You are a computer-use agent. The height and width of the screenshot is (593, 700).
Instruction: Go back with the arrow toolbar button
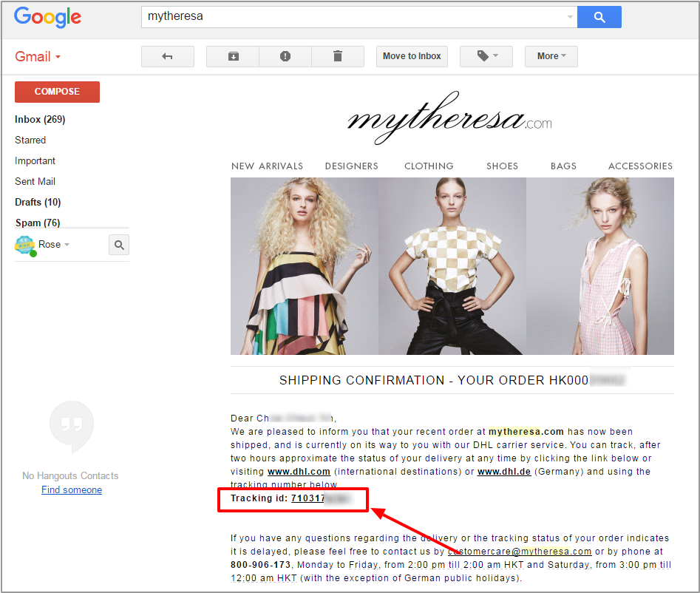point(167,56)
